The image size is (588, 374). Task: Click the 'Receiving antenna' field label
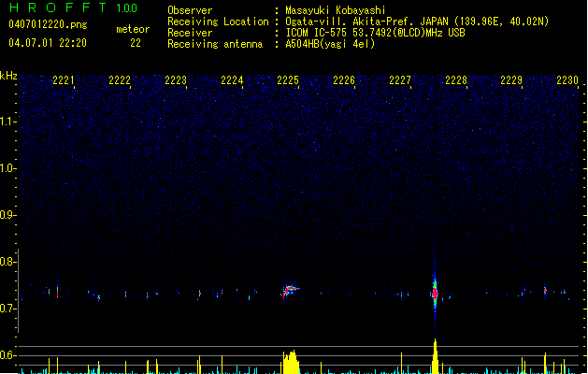[x=215, y=44]
